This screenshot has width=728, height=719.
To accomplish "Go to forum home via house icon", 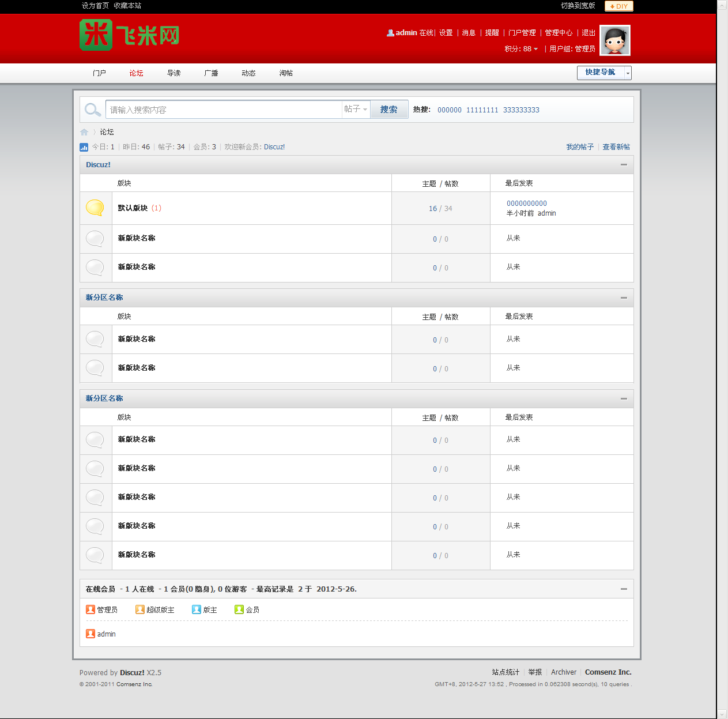I will (x=84, y=132).
